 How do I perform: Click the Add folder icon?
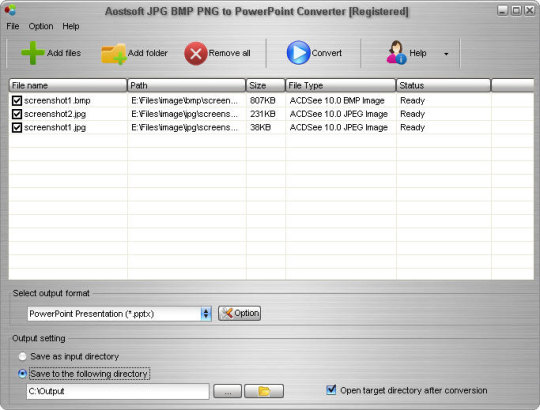(114, 54)
